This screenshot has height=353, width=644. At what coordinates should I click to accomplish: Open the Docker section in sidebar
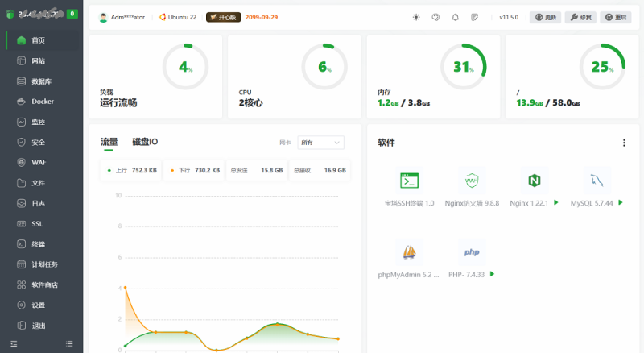43,102
